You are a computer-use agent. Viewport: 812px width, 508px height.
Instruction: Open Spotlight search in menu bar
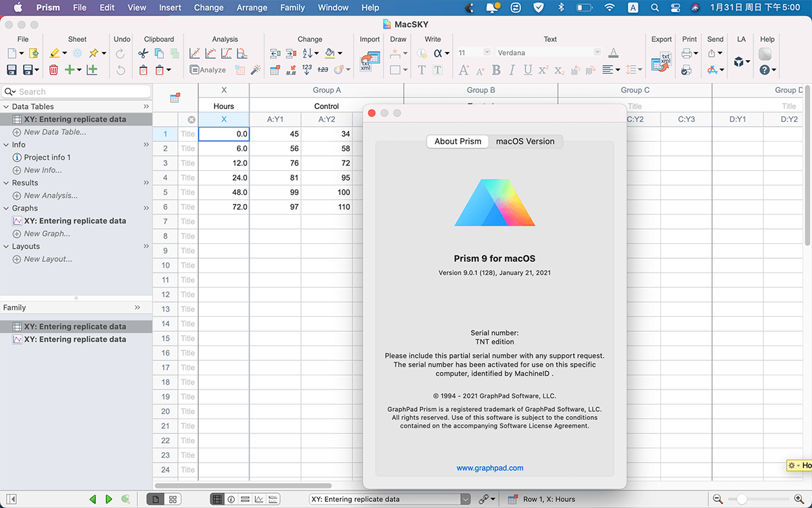pos(654,7)
